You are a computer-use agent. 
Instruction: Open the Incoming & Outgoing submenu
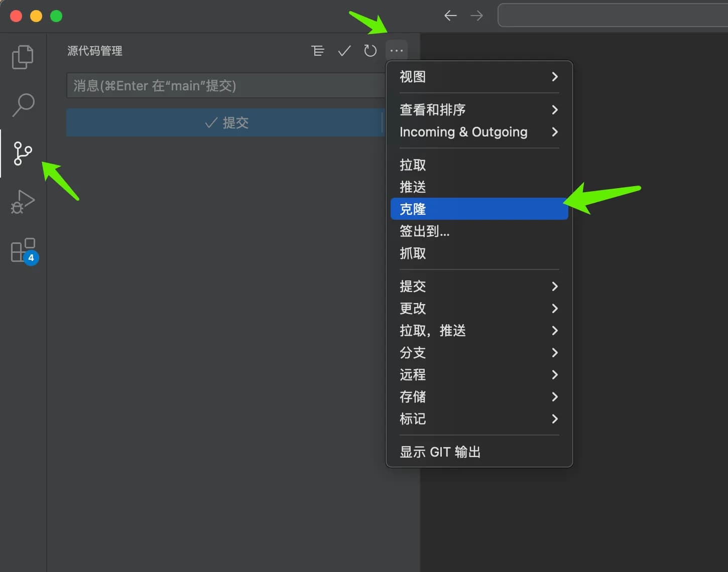point(479,132)
